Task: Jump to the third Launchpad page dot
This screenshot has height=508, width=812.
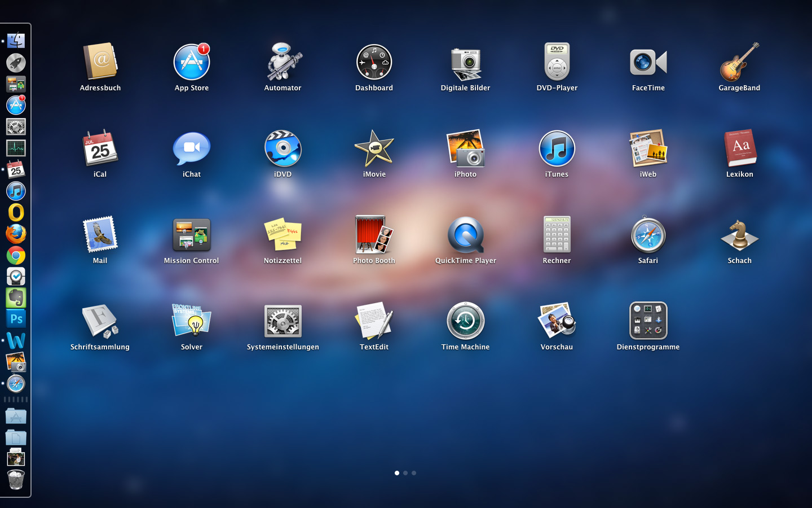Action: coord(414,473)
